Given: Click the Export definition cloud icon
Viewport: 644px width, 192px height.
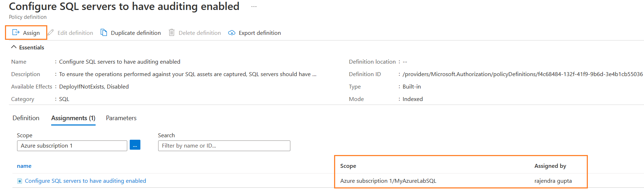Looking at the screenshot, I should (232, 33).
